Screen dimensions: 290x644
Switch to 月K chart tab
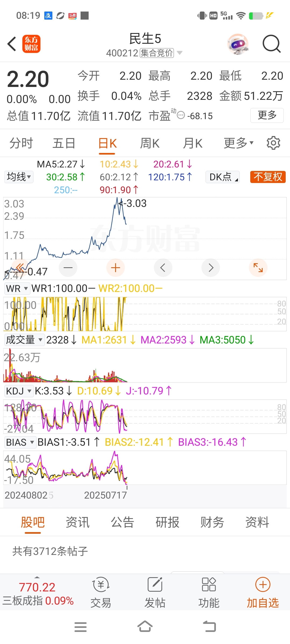click(x=193, y=143)
